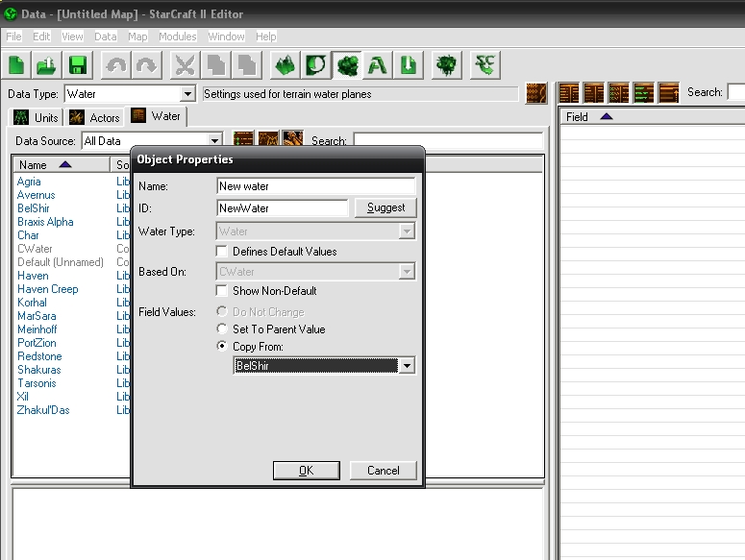Click the Cancel button
Screen dimensions: 745x560
[383, 471]
